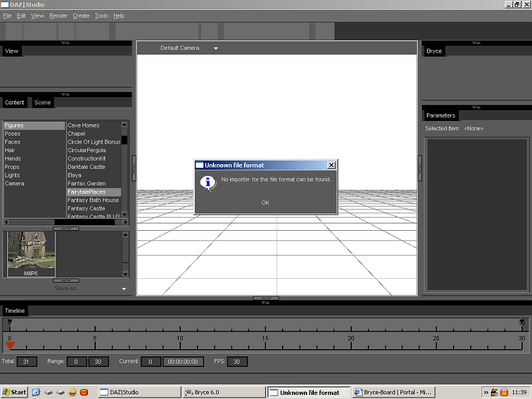
Task: Open the Render menu
Action: (59, 15)
